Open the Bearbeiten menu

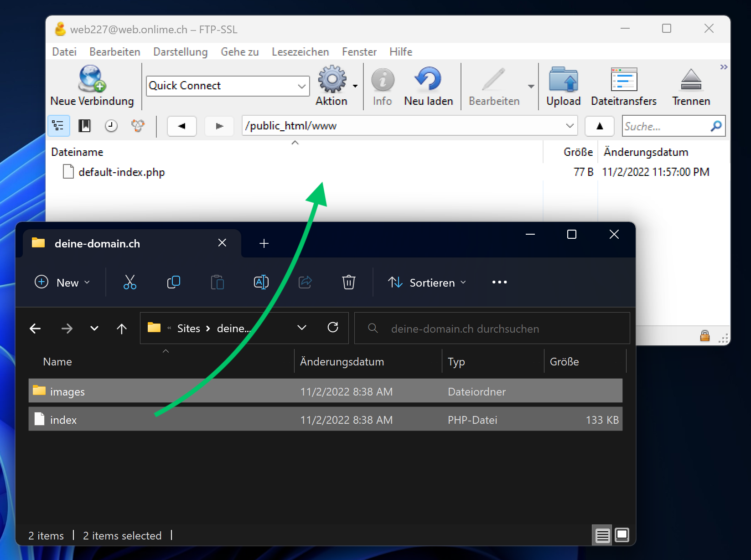click(x=115, y=52)
